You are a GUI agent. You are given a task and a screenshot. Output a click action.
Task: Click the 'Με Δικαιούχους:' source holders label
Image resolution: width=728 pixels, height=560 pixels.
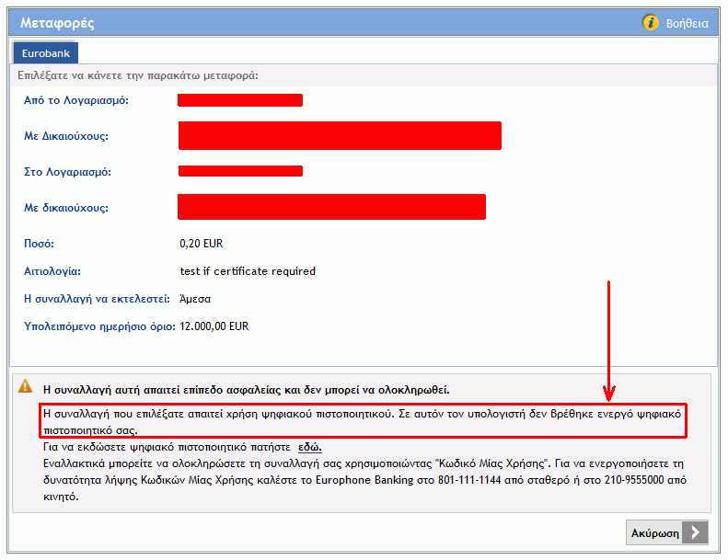point(66,136)
